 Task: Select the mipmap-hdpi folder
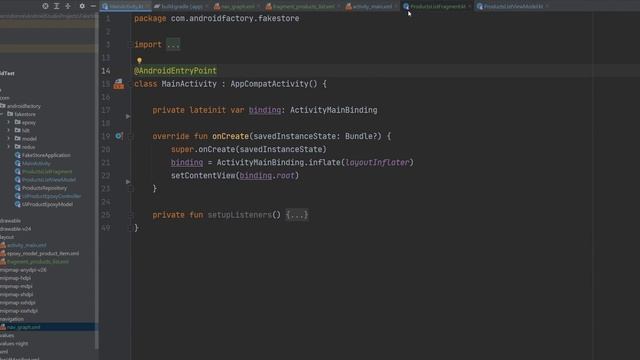(x=16, y=278)
